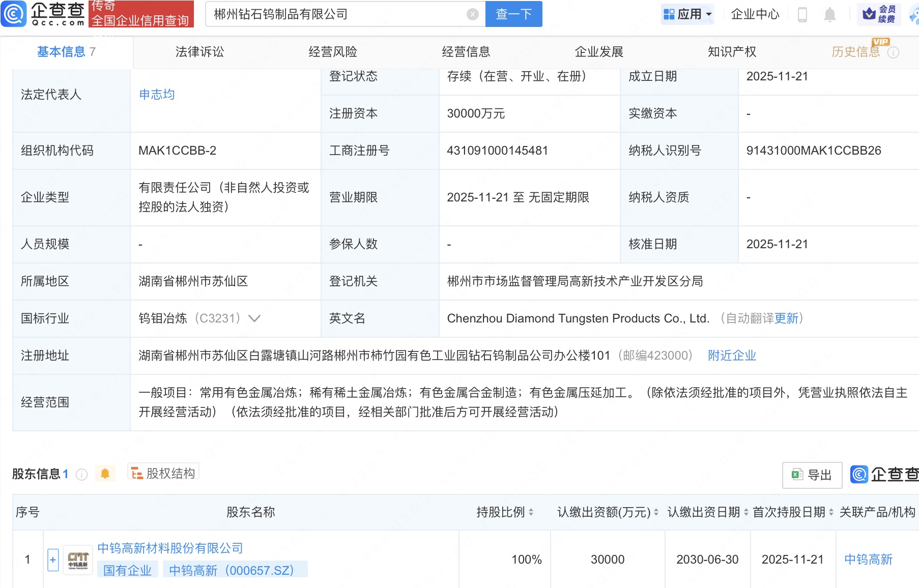This screenshot has height=588, width=919.
Task: Sort by 首次持股日期 arrows
Action: (830, 512)
